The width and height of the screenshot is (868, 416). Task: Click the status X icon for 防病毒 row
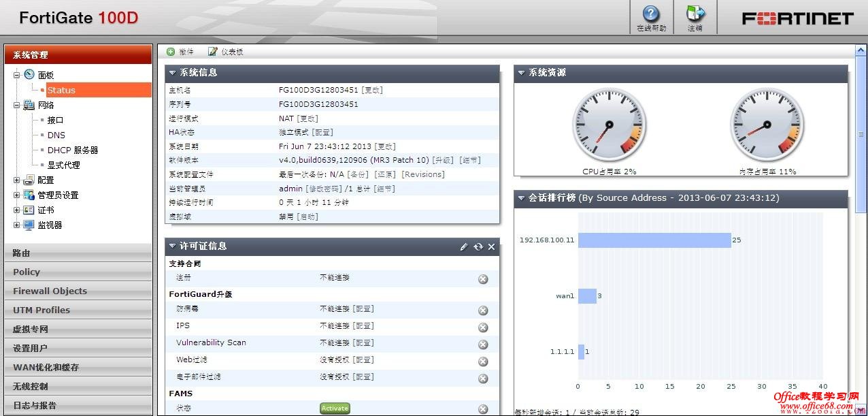483,310
